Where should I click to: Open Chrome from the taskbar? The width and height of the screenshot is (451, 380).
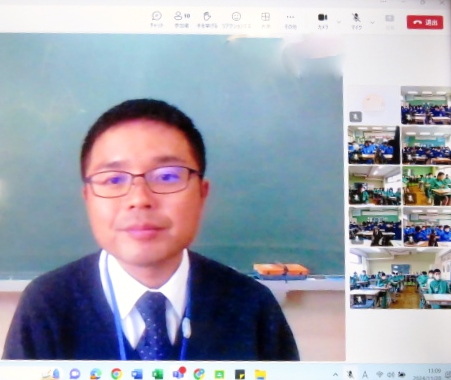point(116,374)
